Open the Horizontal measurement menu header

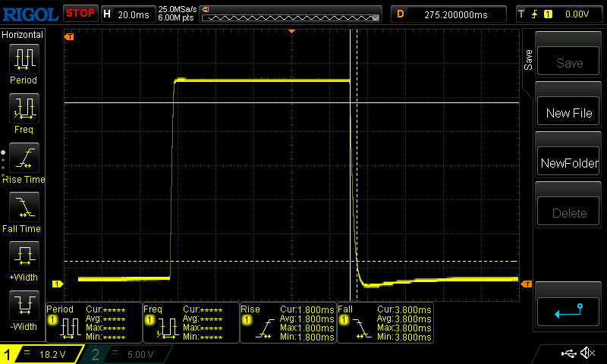[x=23, y=35]
